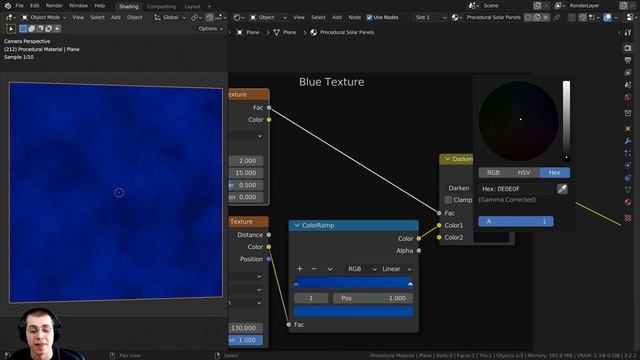This screenshot has width=640, height=360.
Task: Collapse the ColorRamp node with its chevron
Action: (297, 225)
